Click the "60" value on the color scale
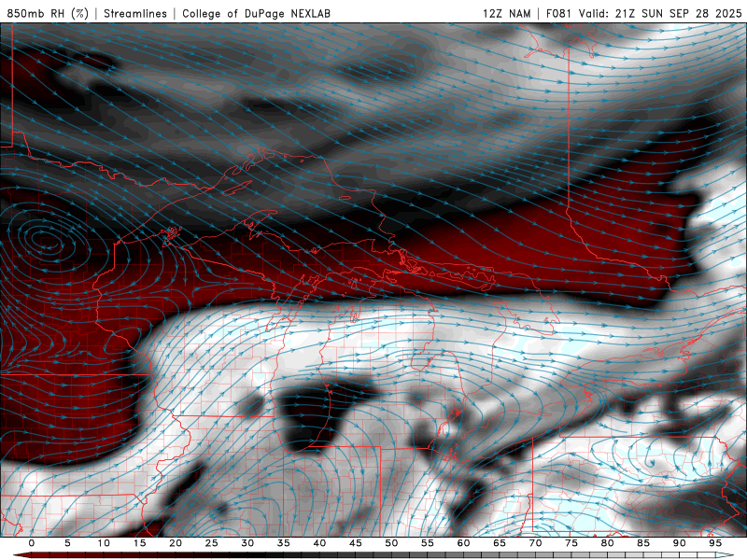The height and width of the screenshot is (560, 747). point(463,543)
